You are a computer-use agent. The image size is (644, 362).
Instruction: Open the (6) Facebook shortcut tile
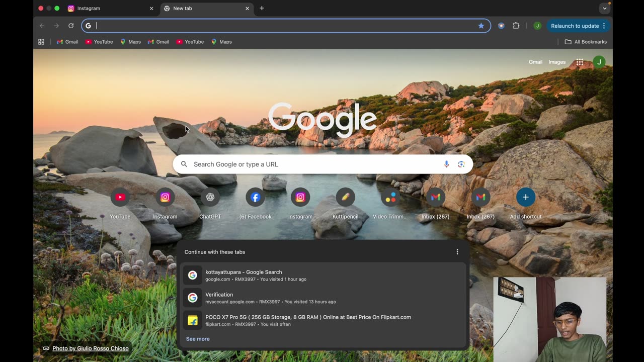(255, 204)
